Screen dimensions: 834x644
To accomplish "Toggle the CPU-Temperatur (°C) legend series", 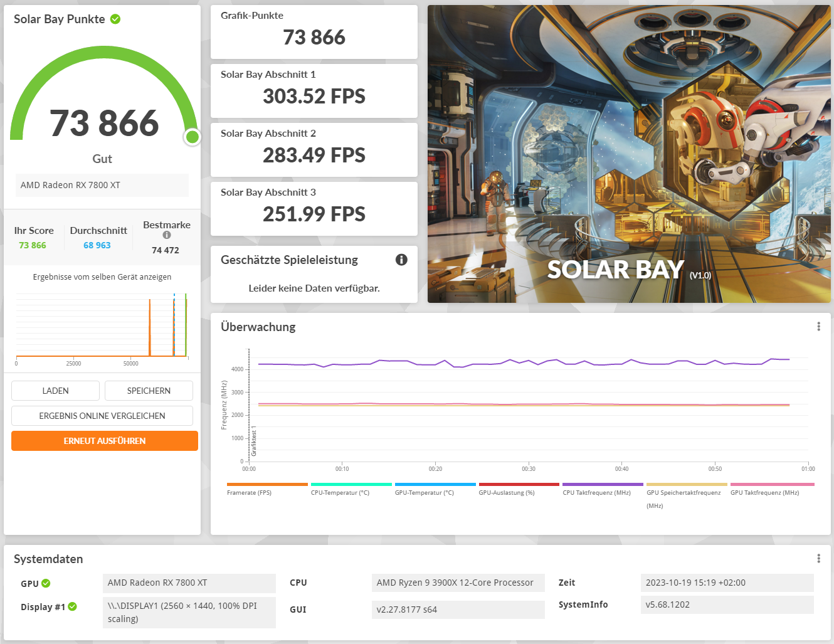I will [x=351, y=489].
